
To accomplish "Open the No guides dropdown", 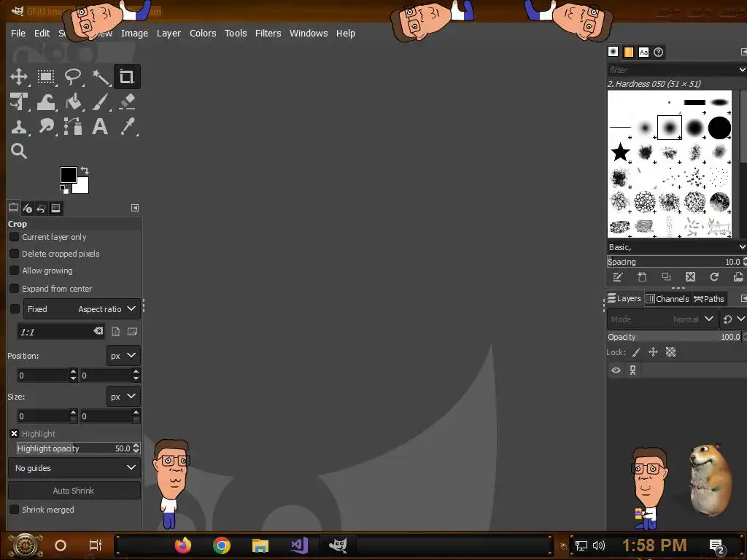I will click(x=74, y=468).
